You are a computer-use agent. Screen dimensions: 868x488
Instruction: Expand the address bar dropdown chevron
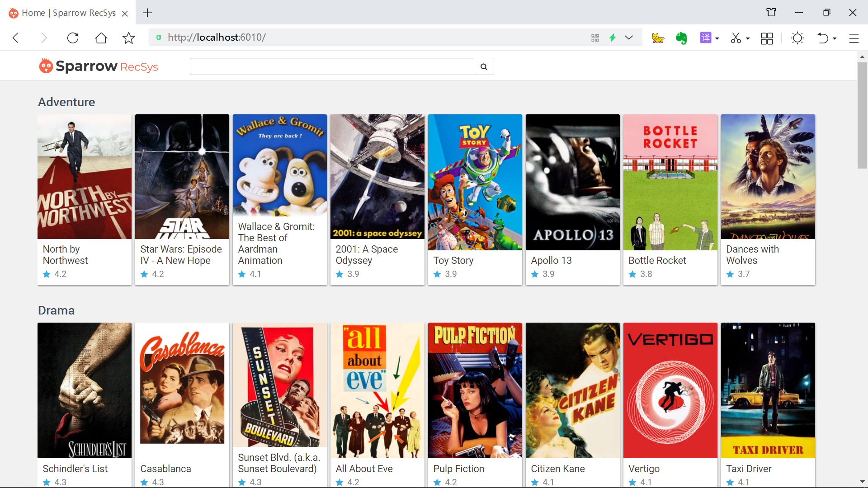pyautogui.click(x=629, y=38)
